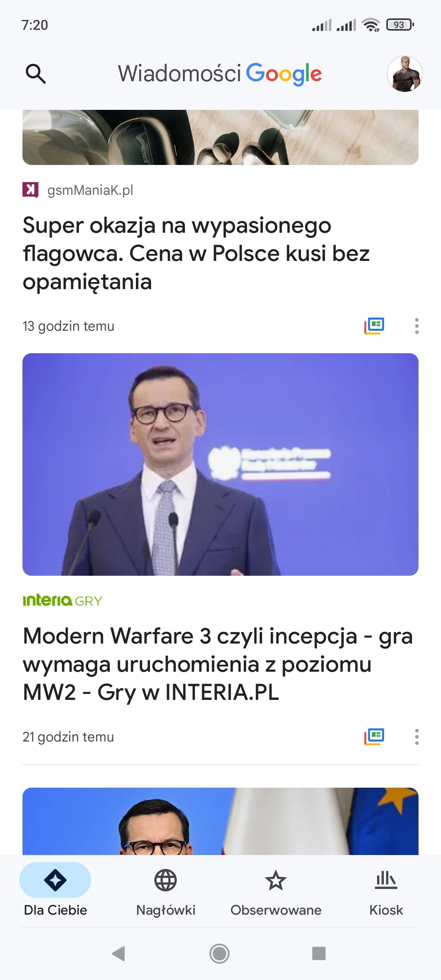The image size is (441, 980).
Task: Tap the Android back navigation button
Action: (x=118, y=954)
